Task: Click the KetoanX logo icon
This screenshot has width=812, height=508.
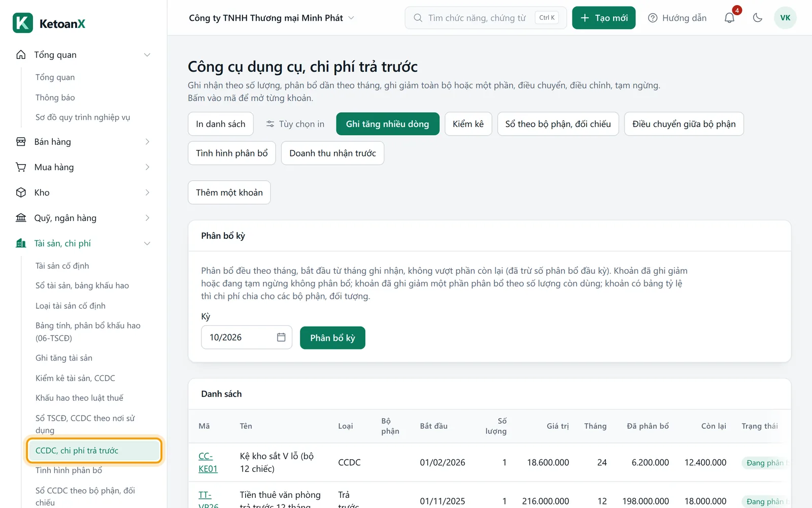Action: [x=23, y=23]
